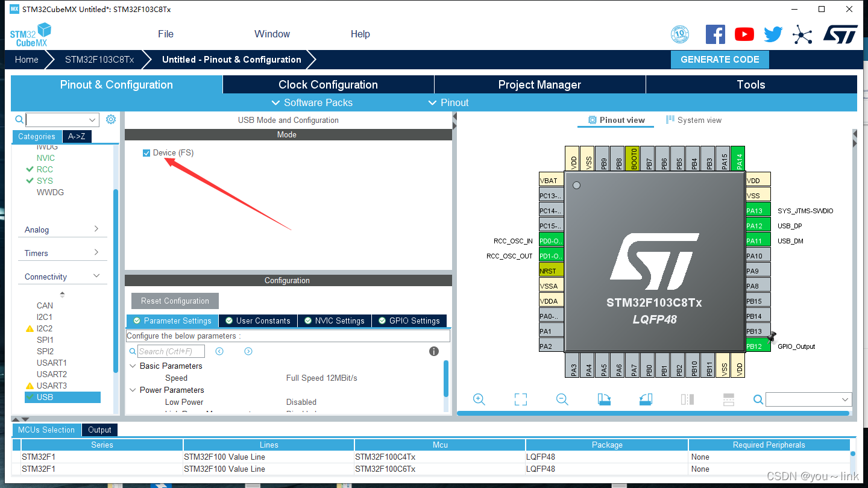Expand Software Packs menu

pyautogui.click(x=312, y=102)
